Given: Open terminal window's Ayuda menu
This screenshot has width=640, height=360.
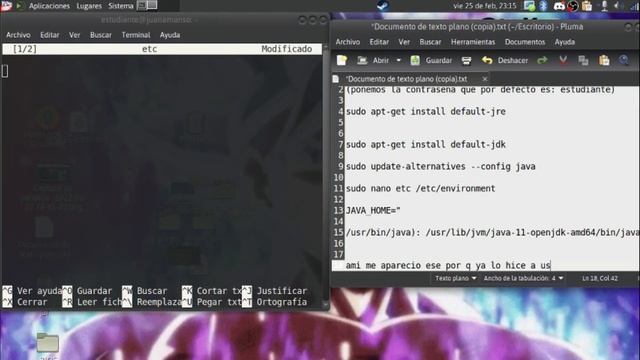Looking at the screenshot, I should (x=170, y=35).
